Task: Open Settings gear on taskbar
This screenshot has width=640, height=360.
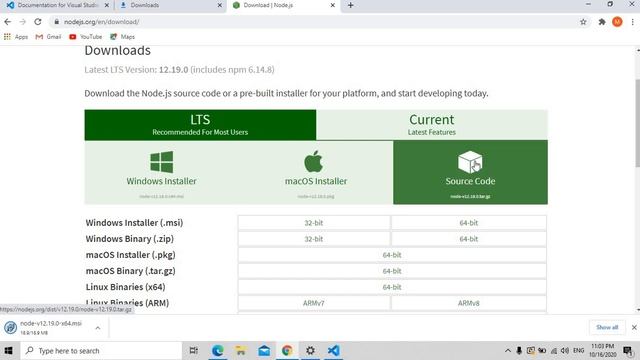Action: click(x=310, y=351)
